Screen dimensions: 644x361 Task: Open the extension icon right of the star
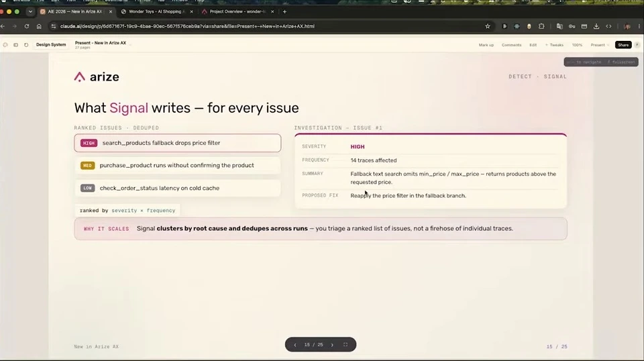[x=504, y=26]
